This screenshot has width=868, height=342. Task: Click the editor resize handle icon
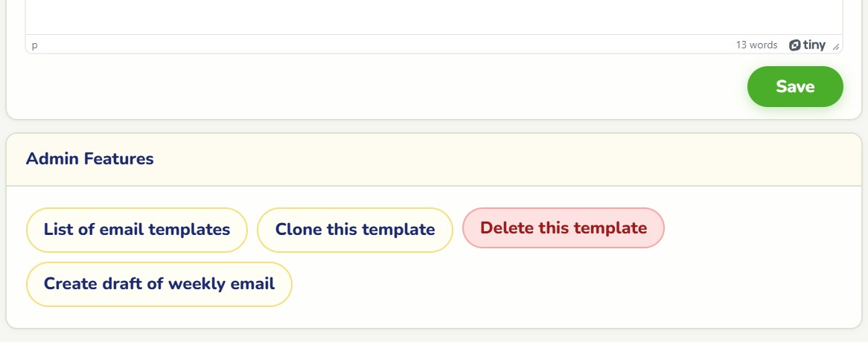click(836, 47)
